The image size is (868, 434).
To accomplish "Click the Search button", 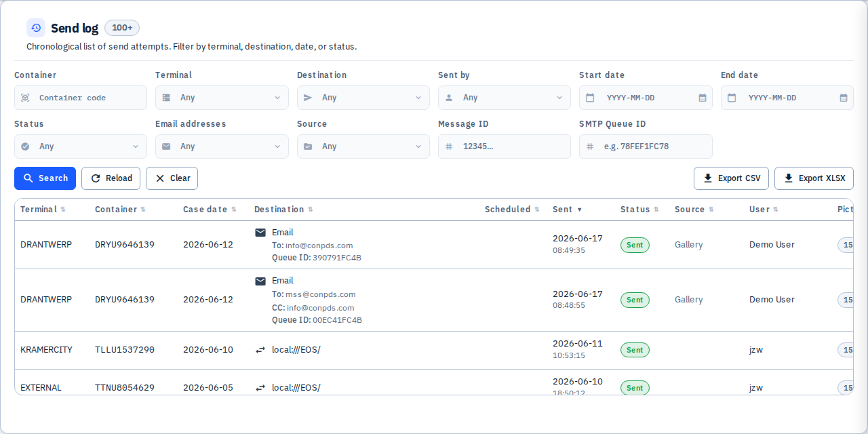I will tap(45, 178).
